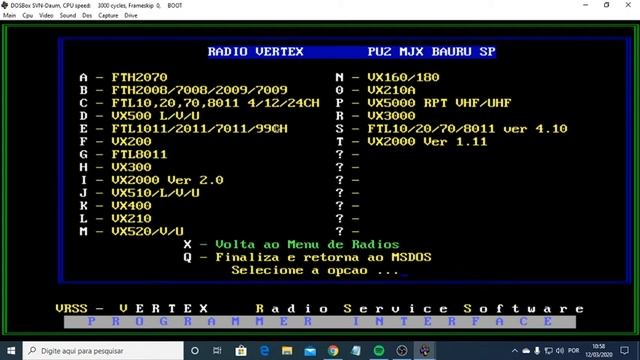Open OBS Studio from the taskbar
Screen dimensions: 640x360
[x=402, y=351]
